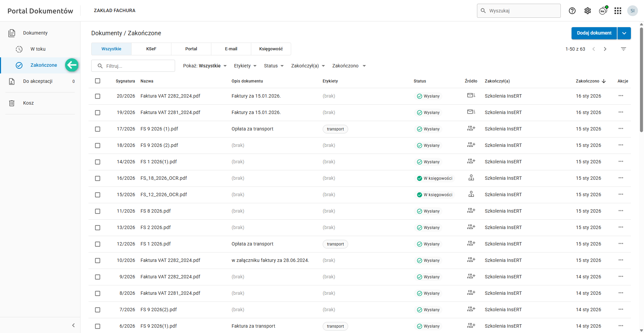Open the Kosz trash icon in sidebar
This screenshot has height=333, width=644.
pyautogui.click(x=12, y=103)
